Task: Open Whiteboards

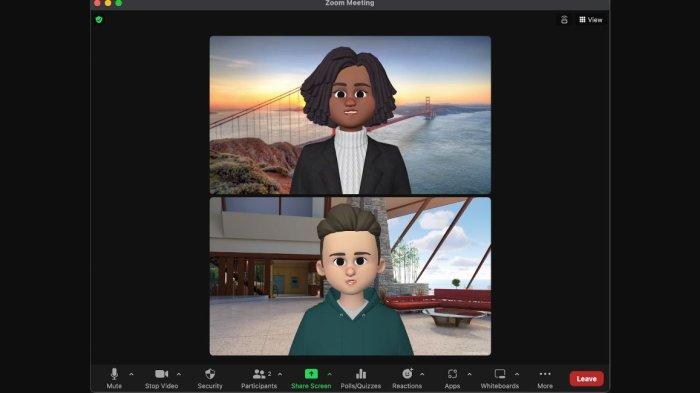Action: tap(500, 378)
